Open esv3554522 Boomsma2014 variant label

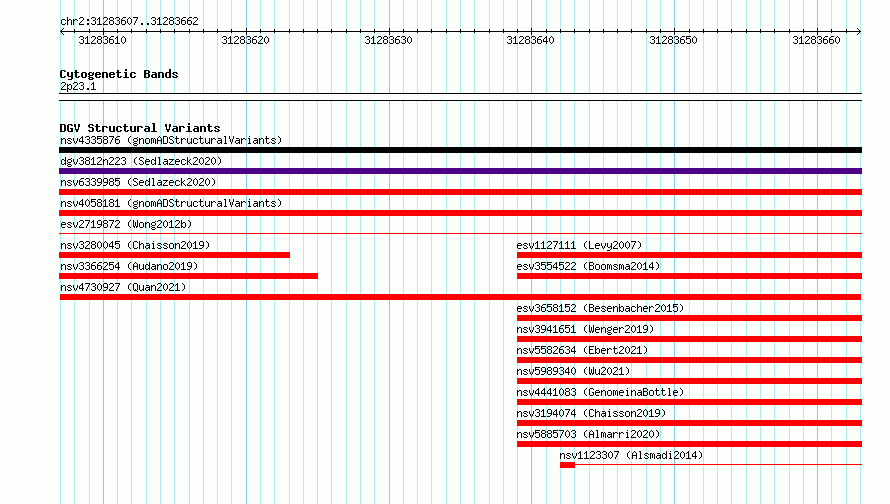tap(588, 266)
